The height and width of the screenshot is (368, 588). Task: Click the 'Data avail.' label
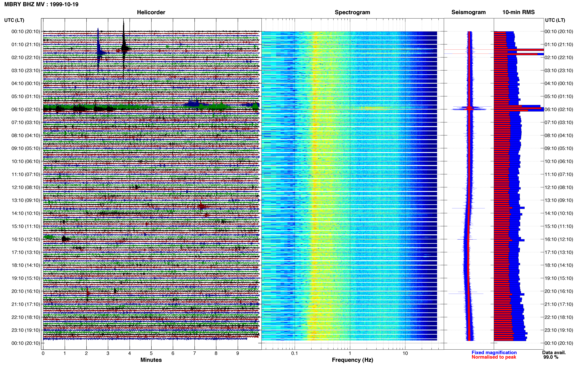[554, 352]
